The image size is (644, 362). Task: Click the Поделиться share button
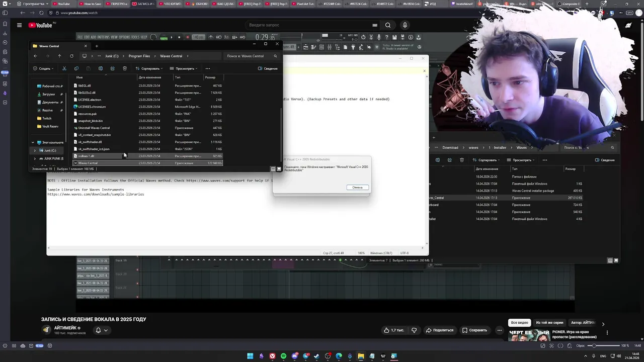click(440, 330)
